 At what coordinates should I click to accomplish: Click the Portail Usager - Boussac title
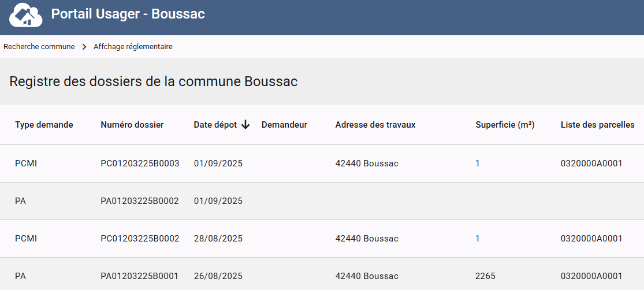coord(128,14)
